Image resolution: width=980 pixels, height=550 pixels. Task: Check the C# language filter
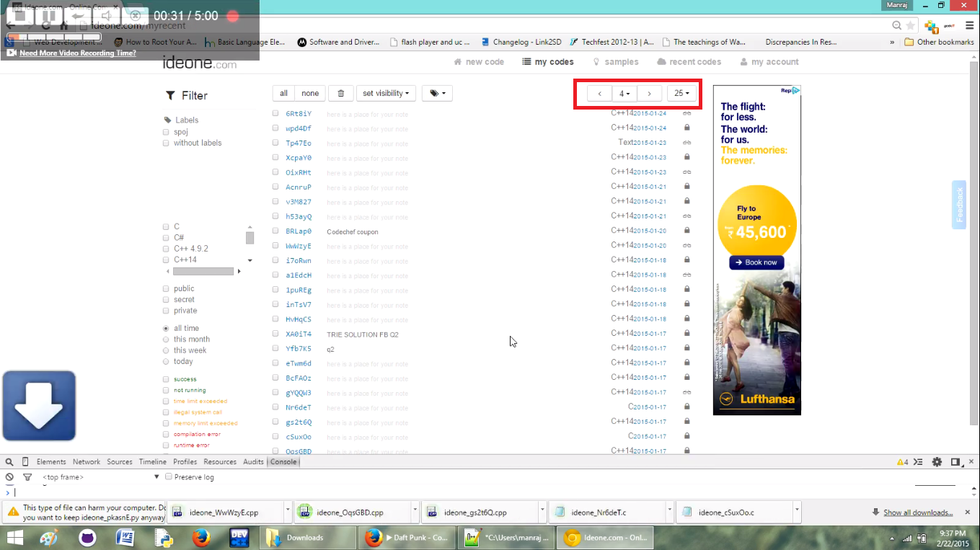click(166, 238)
